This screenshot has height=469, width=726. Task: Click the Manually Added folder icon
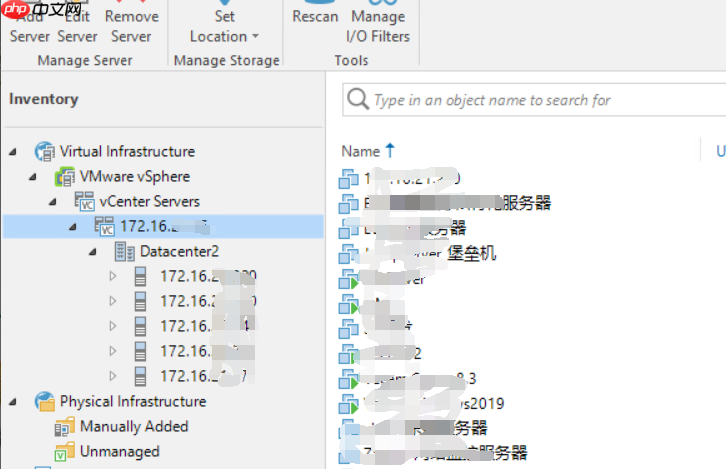tap(64, 426)
